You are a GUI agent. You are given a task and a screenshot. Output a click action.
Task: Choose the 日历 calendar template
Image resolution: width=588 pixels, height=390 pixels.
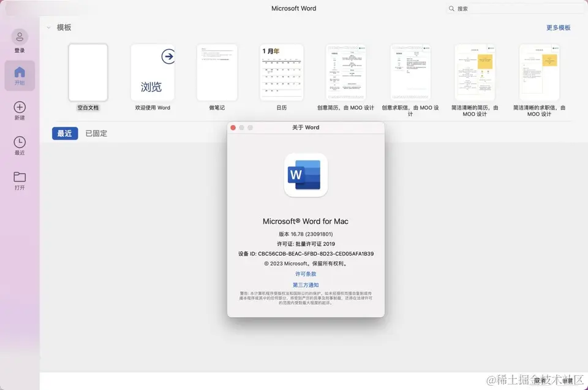pos(282,72)
